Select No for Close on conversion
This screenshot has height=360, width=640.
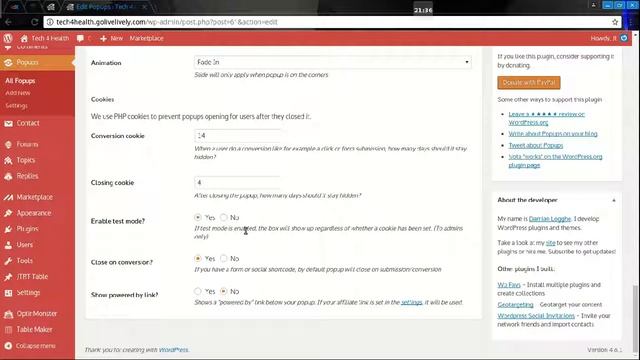(x=223, y=258)
